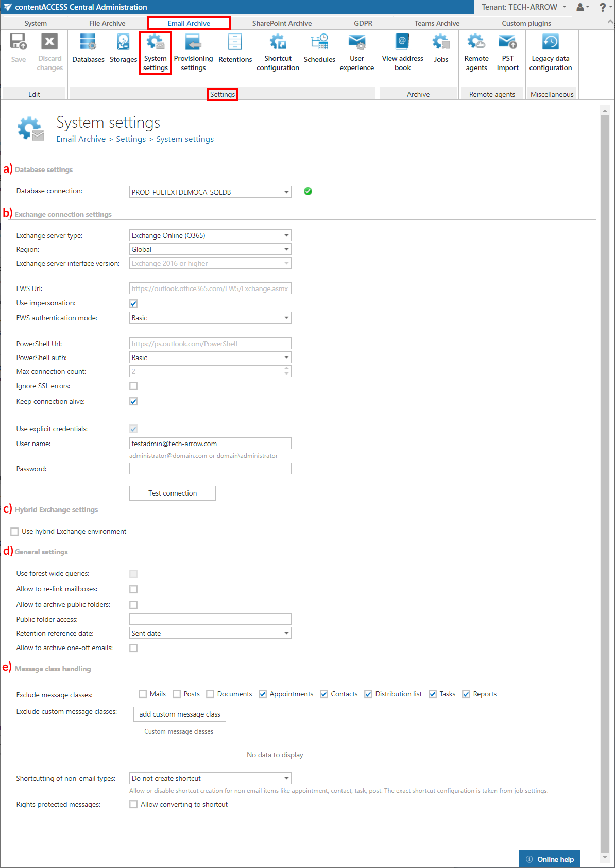The image size is (615, 868).
Task: Click the Test connection button
Action: pyautogui.click(x=172, y=493)
